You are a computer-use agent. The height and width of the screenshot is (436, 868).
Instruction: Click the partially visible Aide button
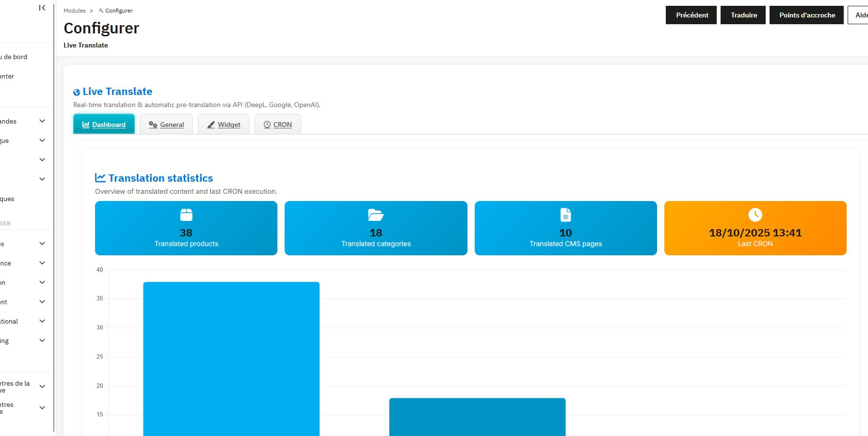858,15
